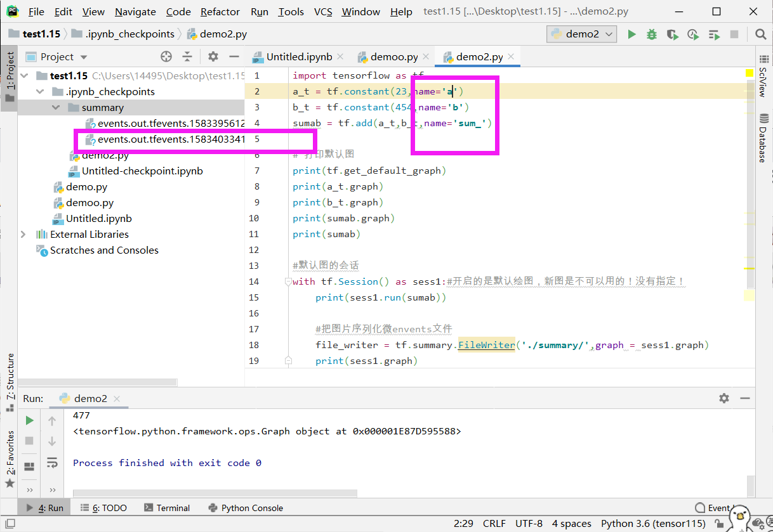Collapse the .ipynb_checkpoints folder

[40, 91]
